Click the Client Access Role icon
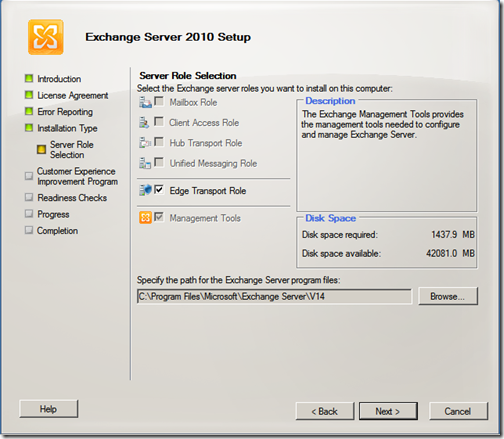Viewport: 504px width, 439px height. click(144, 122)
